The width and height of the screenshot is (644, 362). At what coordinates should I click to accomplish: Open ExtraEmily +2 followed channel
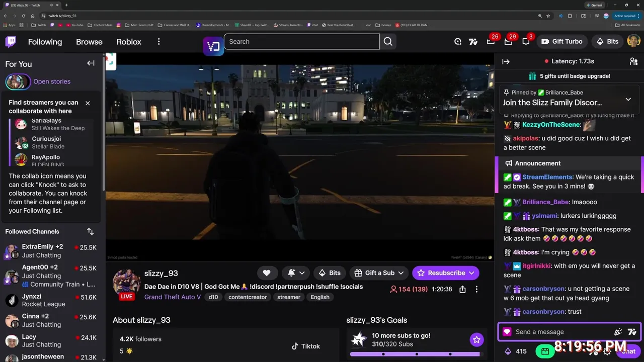tap(53, 251)
